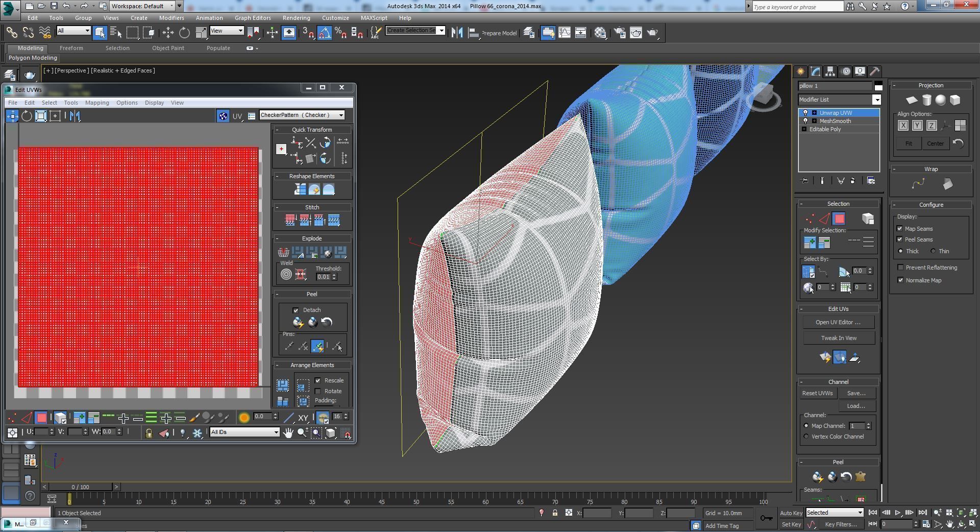Click Straighten Selection in Reshape Elements

click(300, 189)
